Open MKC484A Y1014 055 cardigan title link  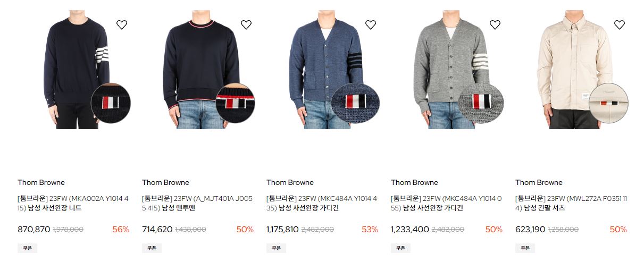point(447,203)
